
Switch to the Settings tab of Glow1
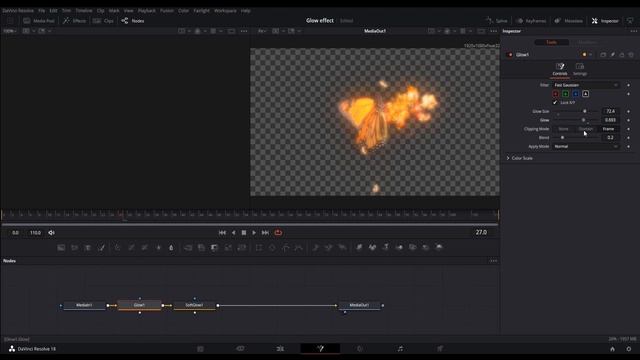click(580, 69)
